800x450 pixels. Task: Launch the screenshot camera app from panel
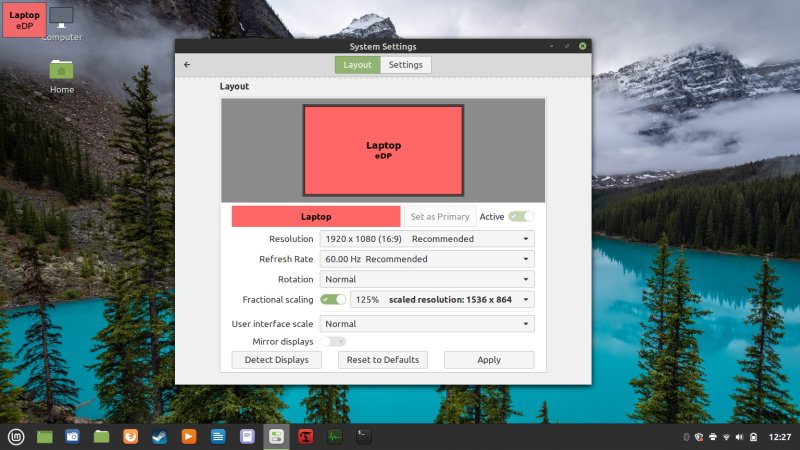tap(72, 437)
